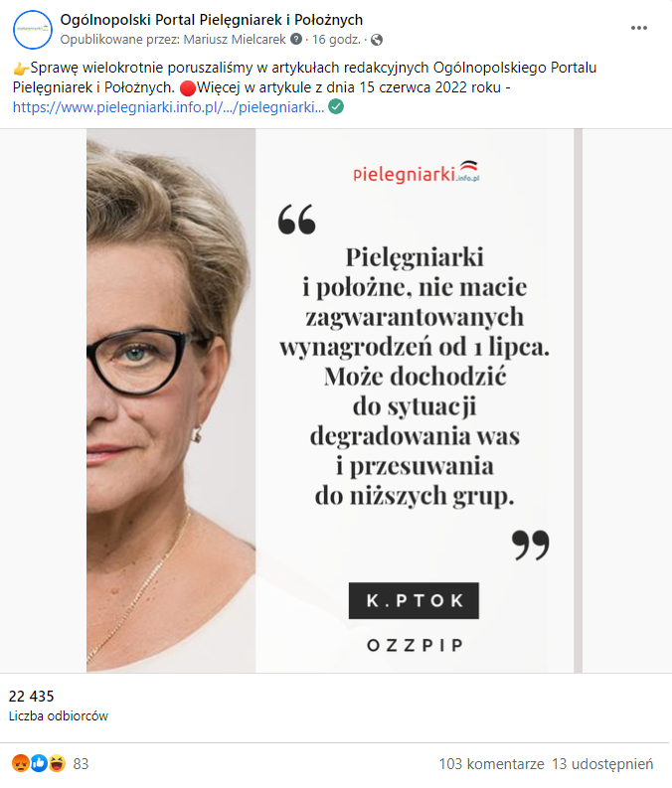Click the pielegniarki.info.pl logo in image
This screenshot has height=788, width=672.
tap(417, 172)
